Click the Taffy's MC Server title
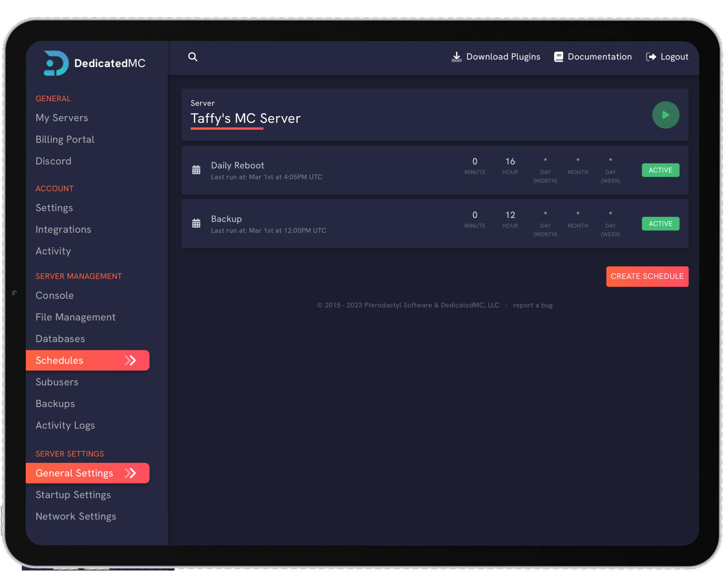The image size is (728, 587). (245, 118)
